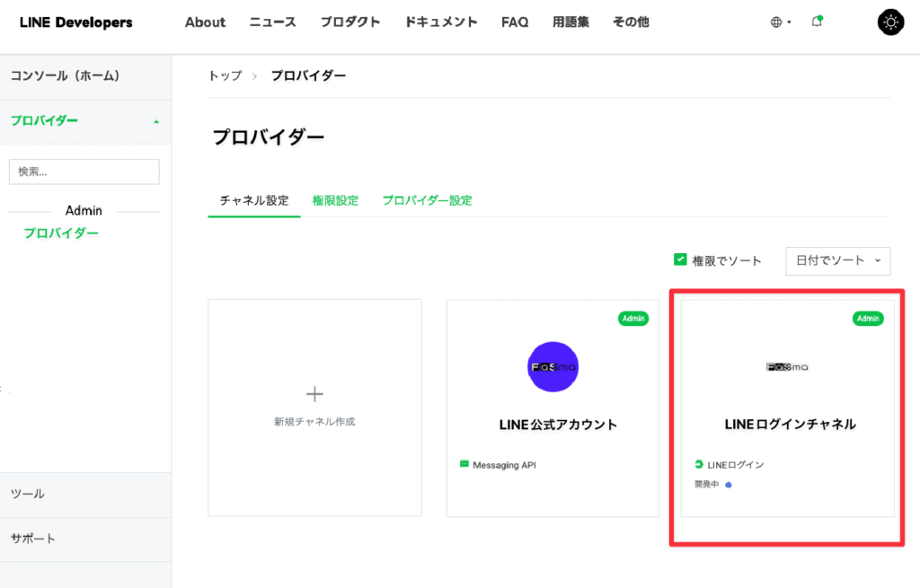Open the notification bell icon
The height and width of the screenshot is (588, 920).
817,22
